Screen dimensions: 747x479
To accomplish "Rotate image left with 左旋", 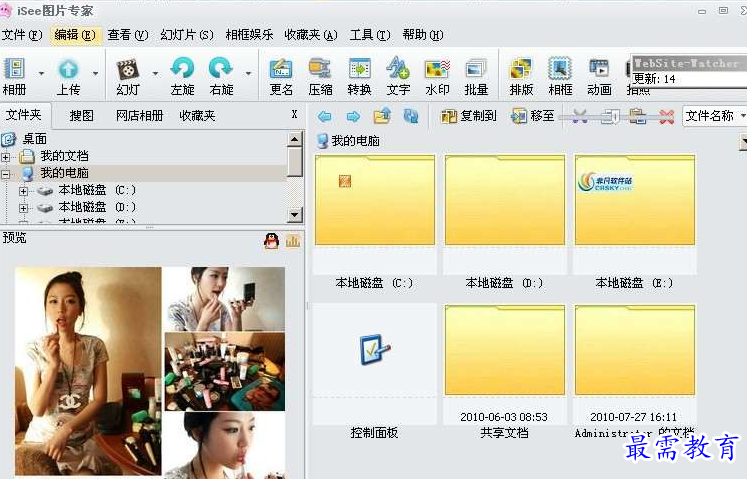I will pyautogui.click(x=182, y=76).
